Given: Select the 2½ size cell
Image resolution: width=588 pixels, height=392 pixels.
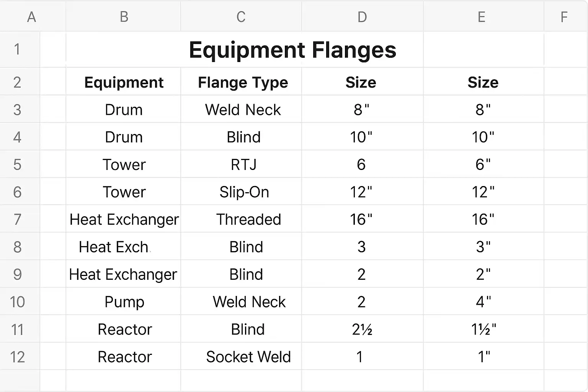Looking at the screenshot, I should (x=363, y=329).
